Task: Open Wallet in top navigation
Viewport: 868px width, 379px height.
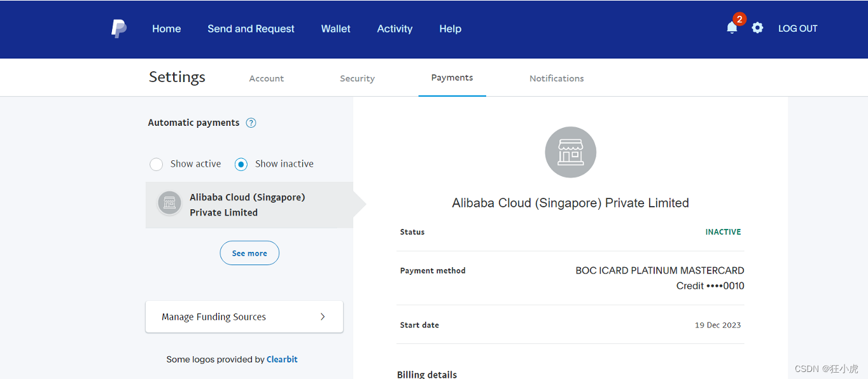Action: coord(336,29)
